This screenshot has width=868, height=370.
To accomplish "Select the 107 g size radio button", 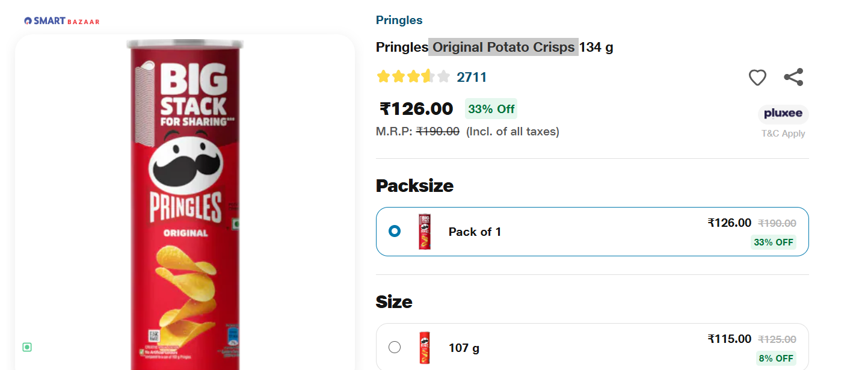I will pyautogui.click(x=395, y=347).
